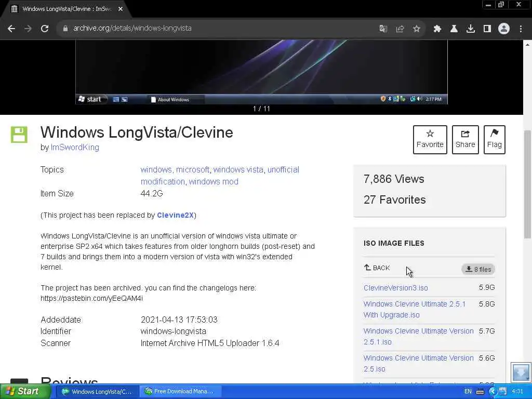Viewport: 532px width, 399px height.
Task: Download Windows Clevine Ultimate Version 2.5.iso
Action: (418, 363)
